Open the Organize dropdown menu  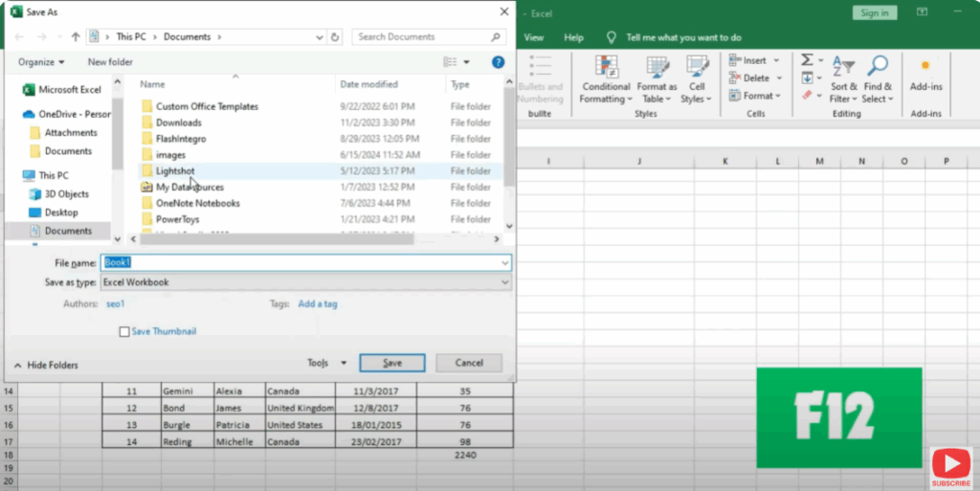point(41,62)
